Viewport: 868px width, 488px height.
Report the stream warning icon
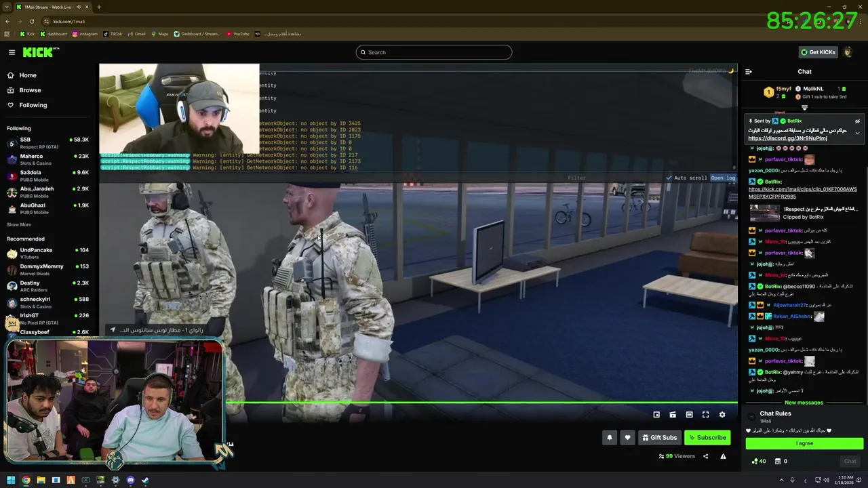coord(723,456)
